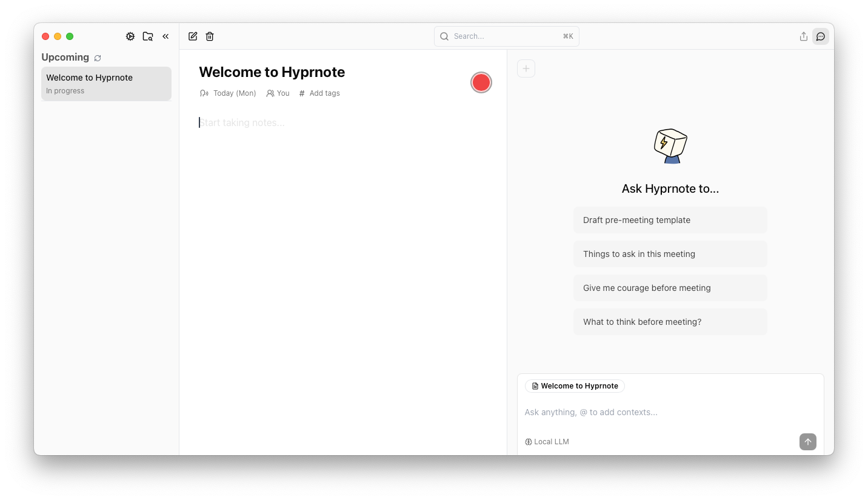Select the Welcome to Hyprnote note in Upcoming
The height and width of the screenshot is (500, 868).
coord(106,84)
